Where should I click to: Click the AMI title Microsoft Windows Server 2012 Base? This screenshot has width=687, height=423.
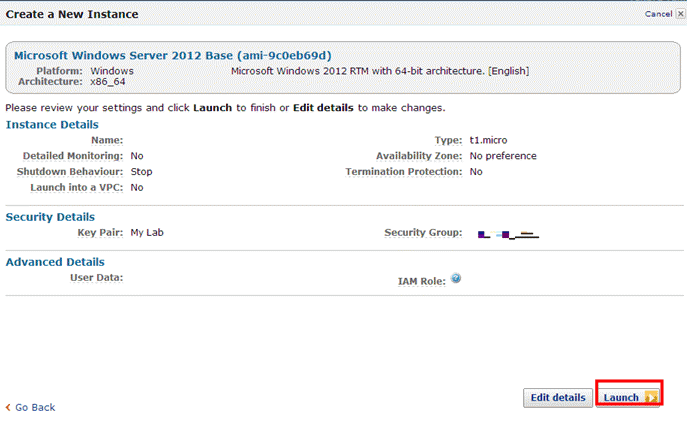173,56
